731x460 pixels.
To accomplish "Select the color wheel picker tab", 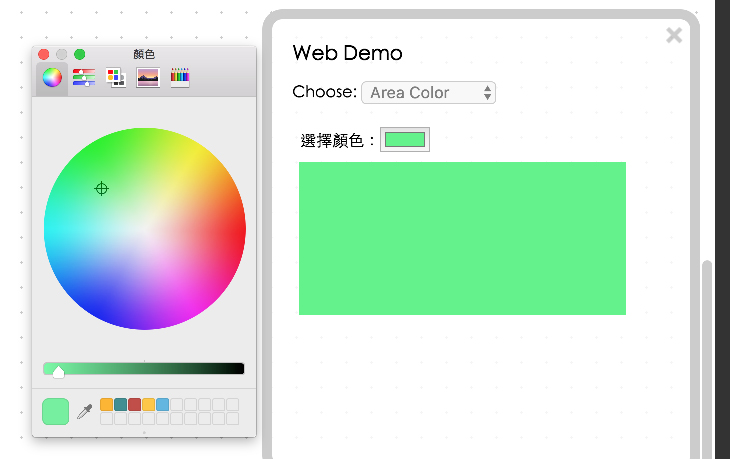I will coord(52,77).
